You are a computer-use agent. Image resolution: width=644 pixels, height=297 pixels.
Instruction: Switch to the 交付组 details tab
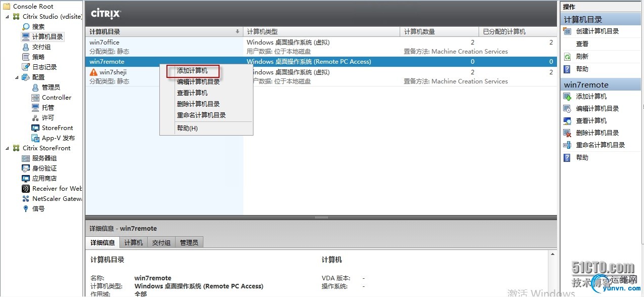(161, 242)
